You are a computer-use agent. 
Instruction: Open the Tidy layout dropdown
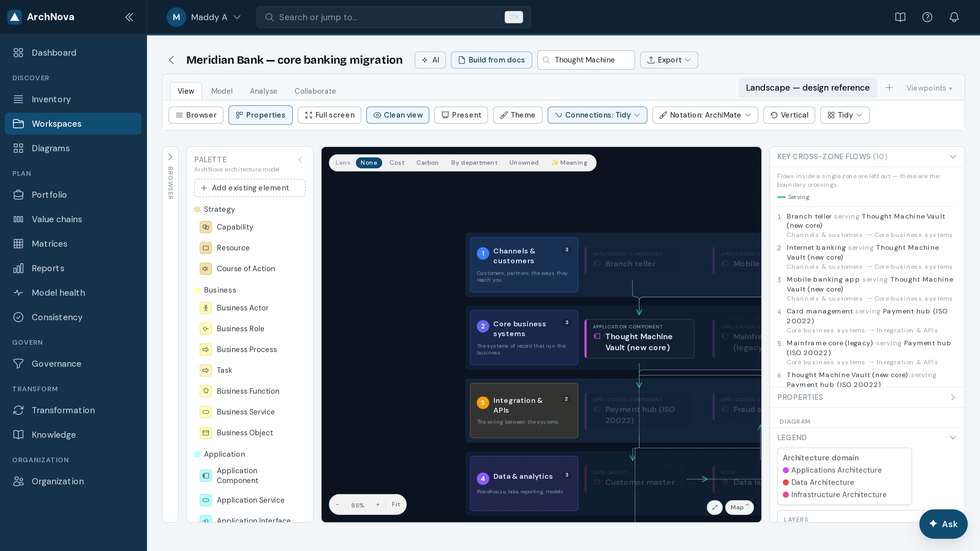point(845,115)
